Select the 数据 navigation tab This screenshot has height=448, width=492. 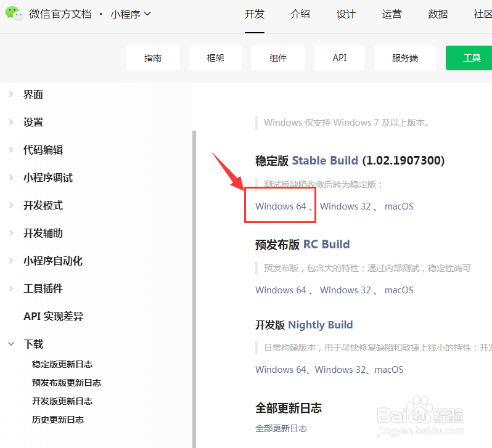click(438, 14)
